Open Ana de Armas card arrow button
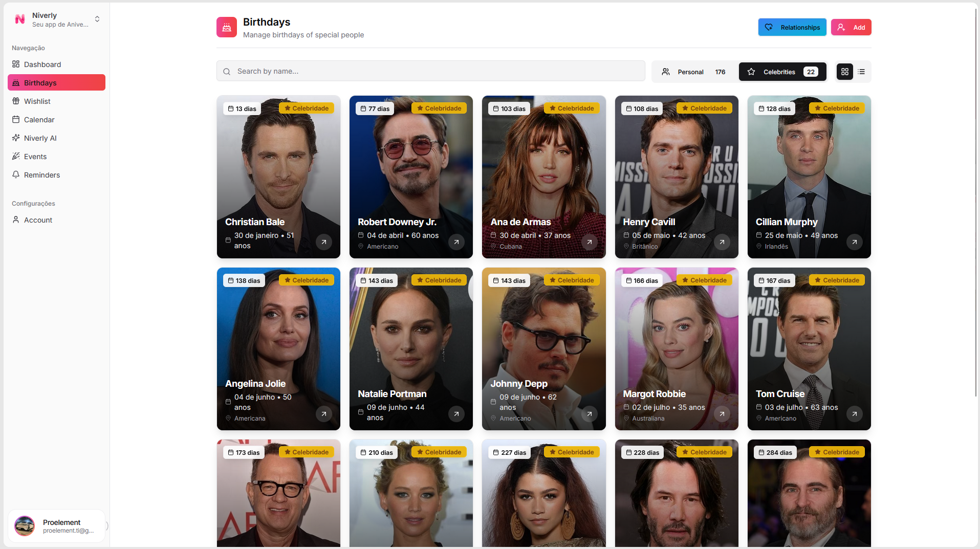 pos(590,242)
